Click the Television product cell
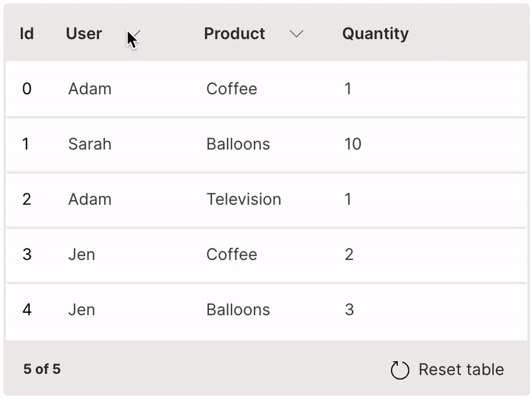This screenshot has width=532, height=398. [243, 199]
